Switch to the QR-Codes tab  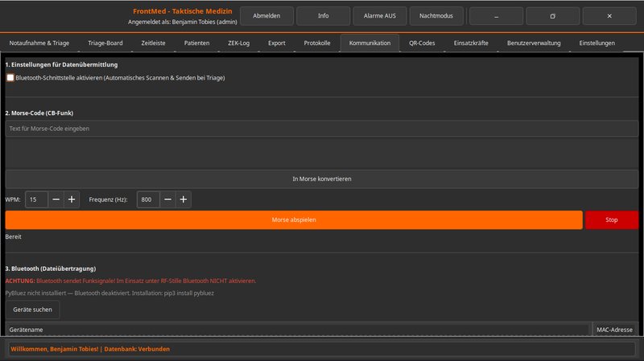tap(422, 43)
